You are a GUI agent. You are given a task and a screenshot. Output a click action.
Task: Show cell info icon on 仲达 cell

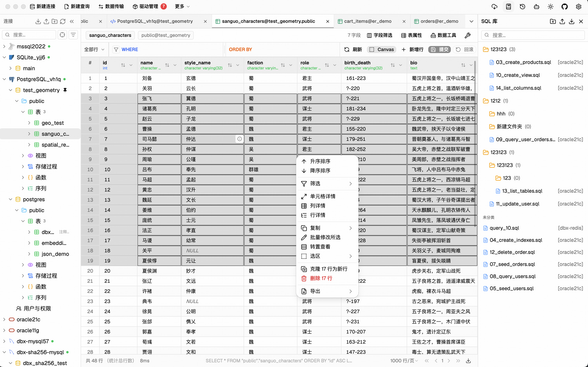click(x=239, y=139)
